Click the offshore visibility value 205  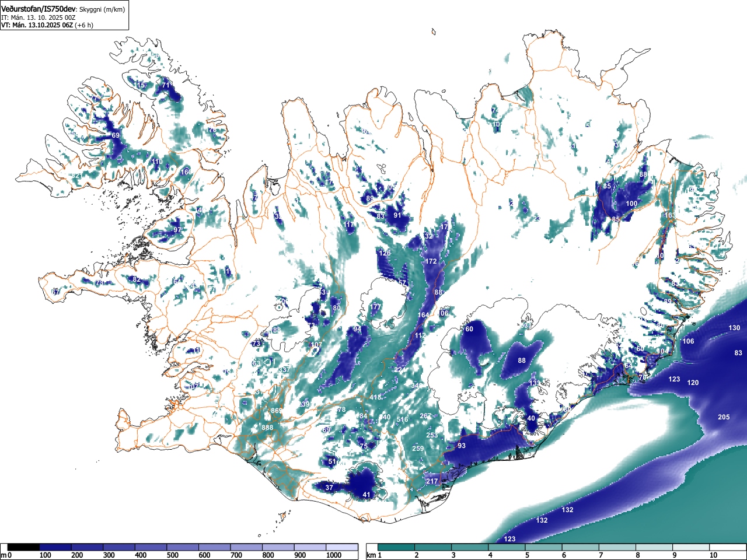pos(724,417)
